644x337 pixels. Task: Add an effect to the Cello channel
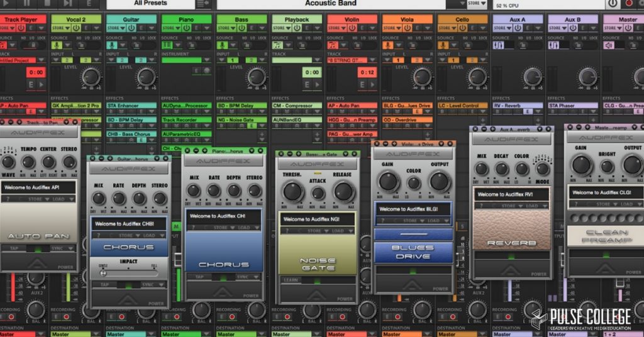pos(484,120)
